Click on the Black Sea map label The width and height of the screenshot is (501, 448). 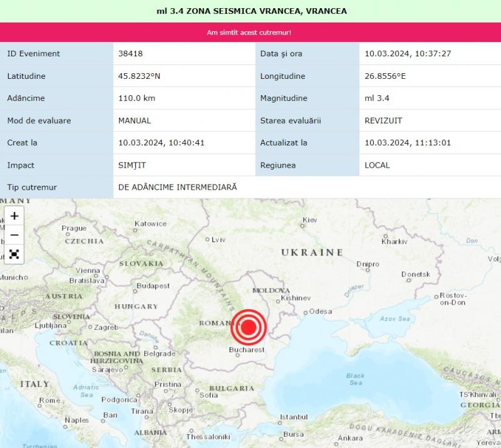point(355,379)
